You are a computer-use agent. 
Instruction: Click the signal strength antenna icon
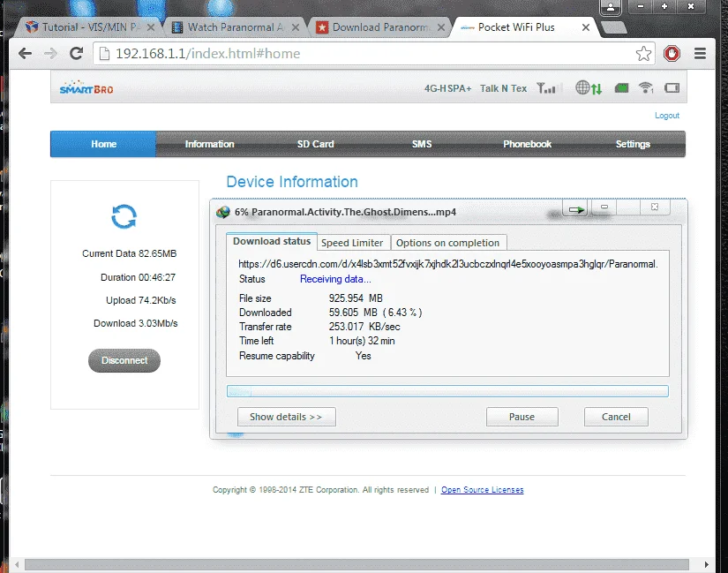(x=546, y=87)
